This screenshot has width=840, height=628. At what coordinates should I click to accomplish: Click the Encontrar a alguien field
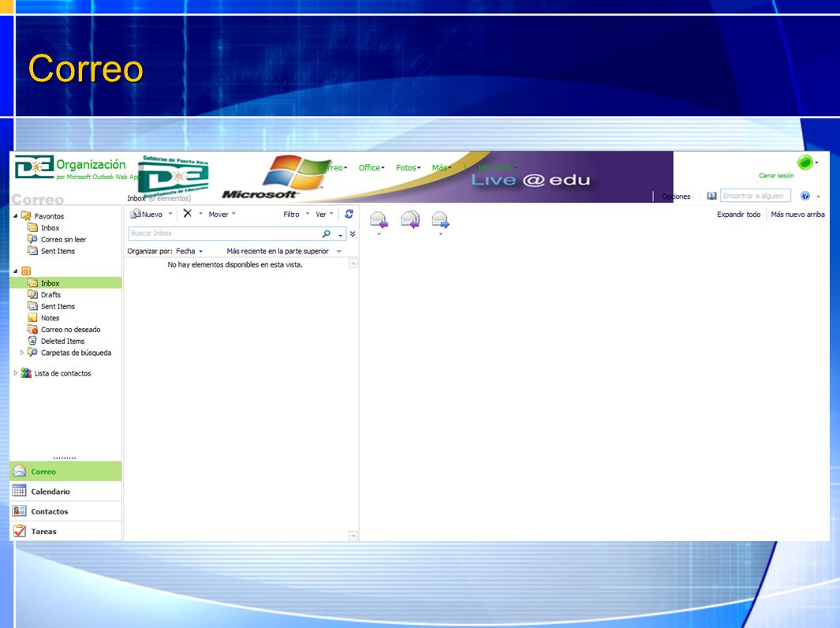(756, 196)
